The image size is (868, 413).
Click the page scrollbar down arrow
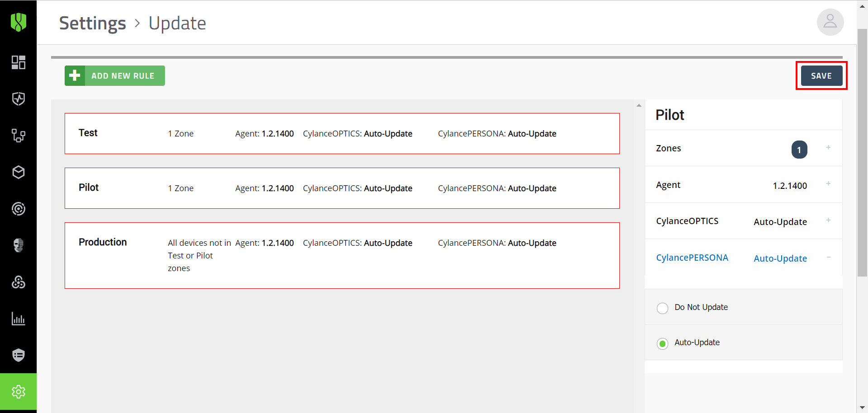coord(862,408)
